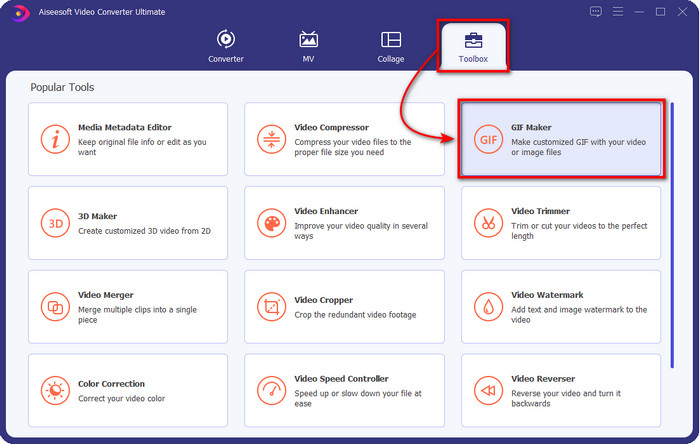Open the Video Trimmer tool title
Image resolution: width=700 pixels, height=444 pixels.
(x=540, y=212)
